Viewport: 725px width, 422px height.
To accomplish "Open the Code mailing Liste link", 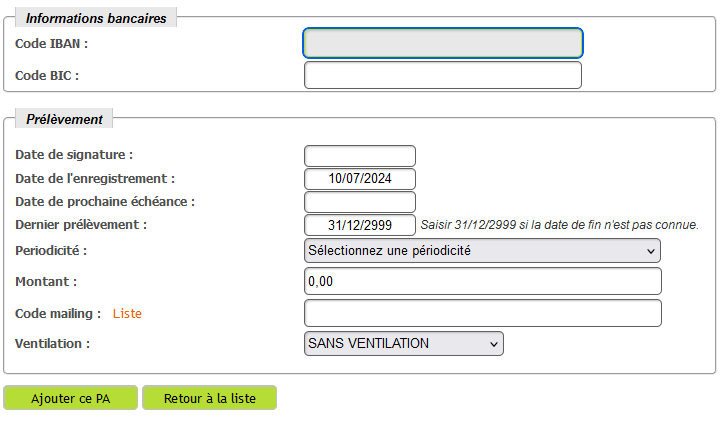I will pos(127,313).
